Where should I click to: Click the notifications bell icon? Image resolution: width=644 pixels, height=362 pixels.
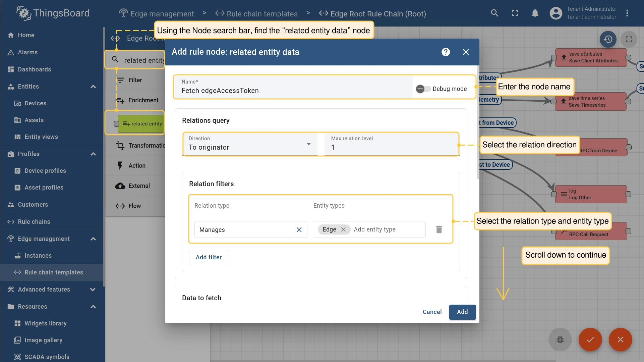pyautogui.click(x=535, y=13)
